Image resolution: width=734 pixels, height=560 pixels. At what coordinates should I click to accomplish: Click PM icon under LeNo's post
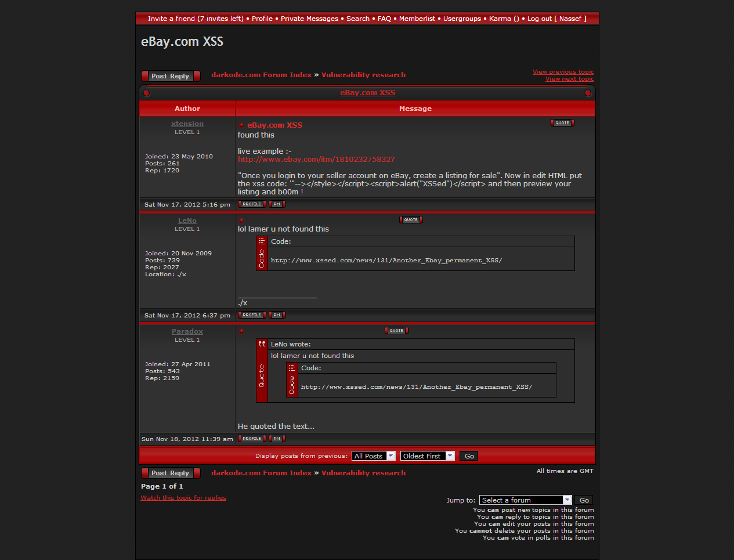click(277, 315)
